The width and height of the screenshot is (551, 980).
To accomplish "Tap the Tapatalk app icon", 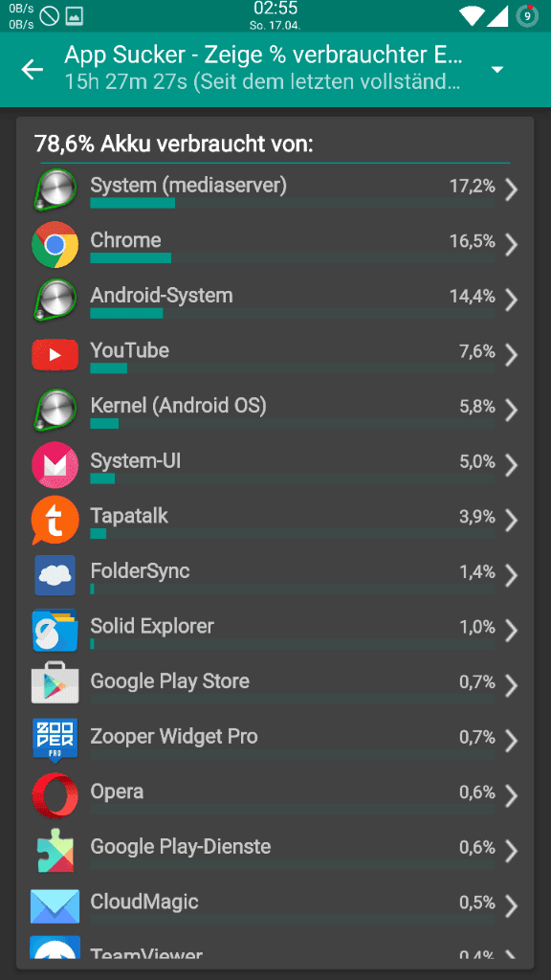I will click(55, 520).
